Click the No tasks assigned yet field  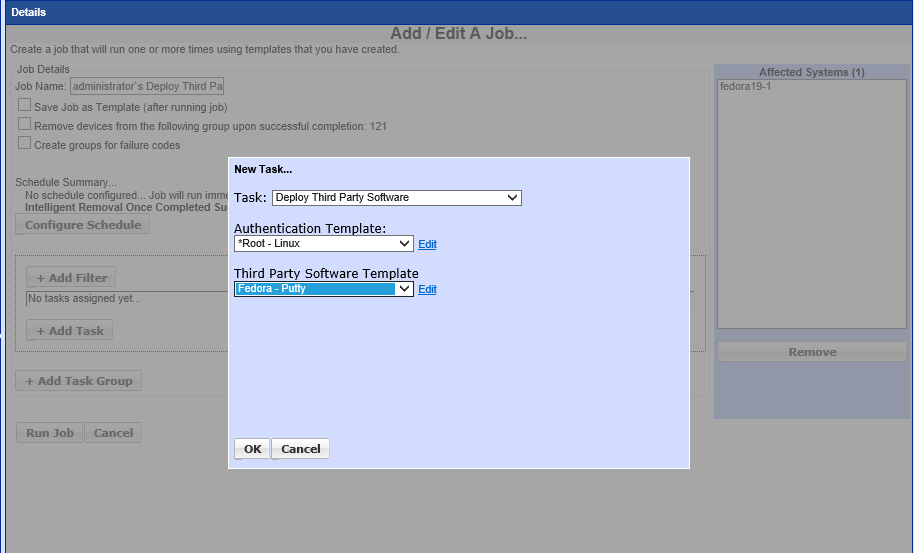click(x=125, y=298)
